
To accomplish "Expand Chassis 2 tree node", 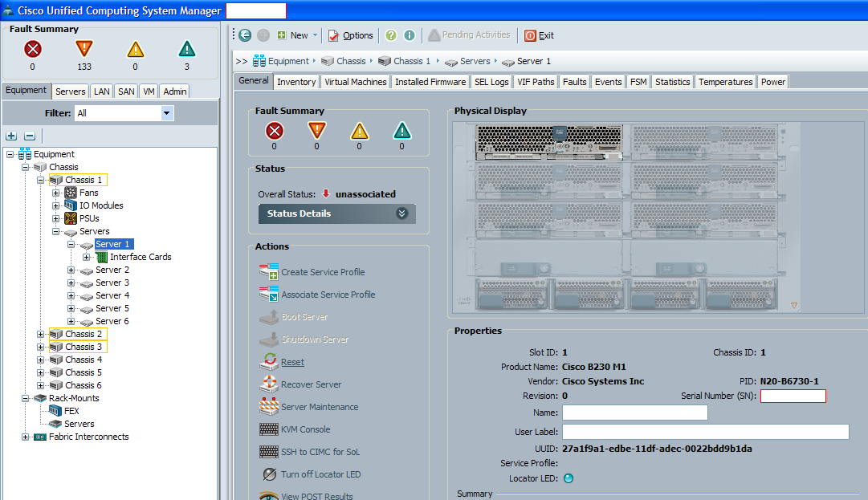I will tap(41, 334).
